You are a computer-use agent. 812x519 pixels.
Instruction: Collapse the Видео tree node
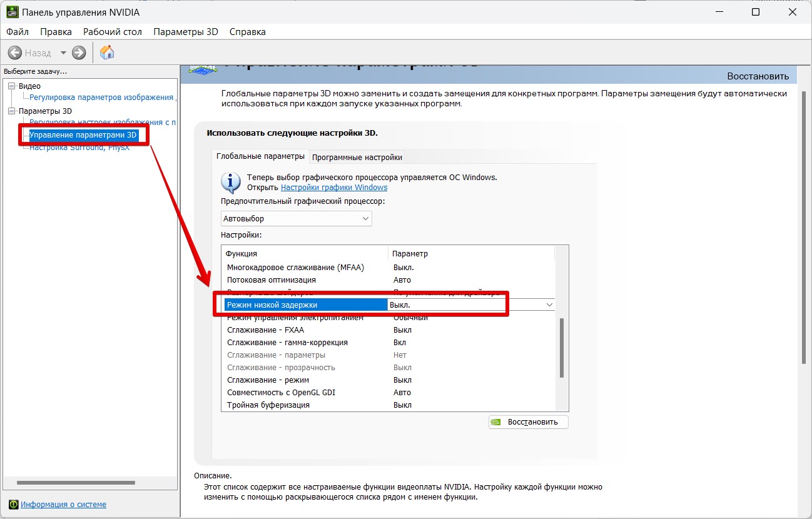click(x=11, y=86)
